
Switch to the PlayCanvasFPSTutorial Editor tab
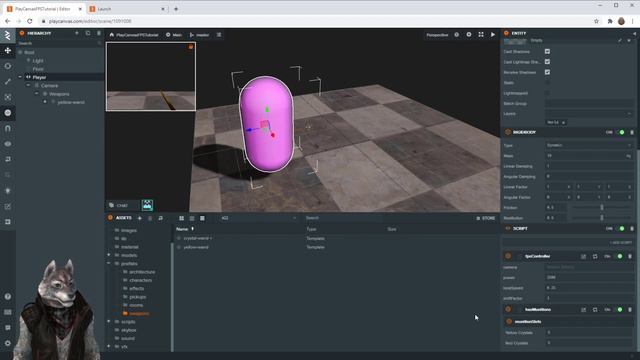point(44,9)
